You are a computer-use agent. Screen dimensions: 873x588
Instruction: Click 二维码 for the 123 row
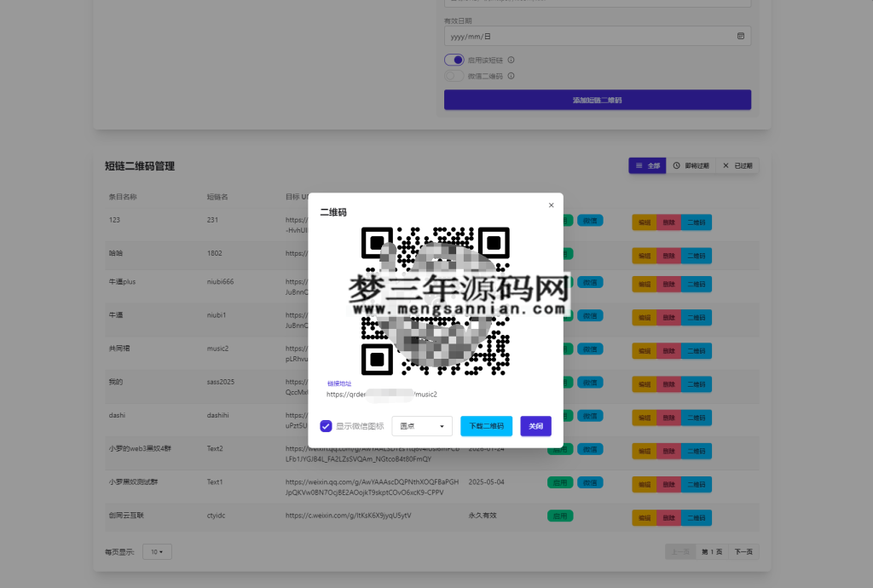(696, 222)
